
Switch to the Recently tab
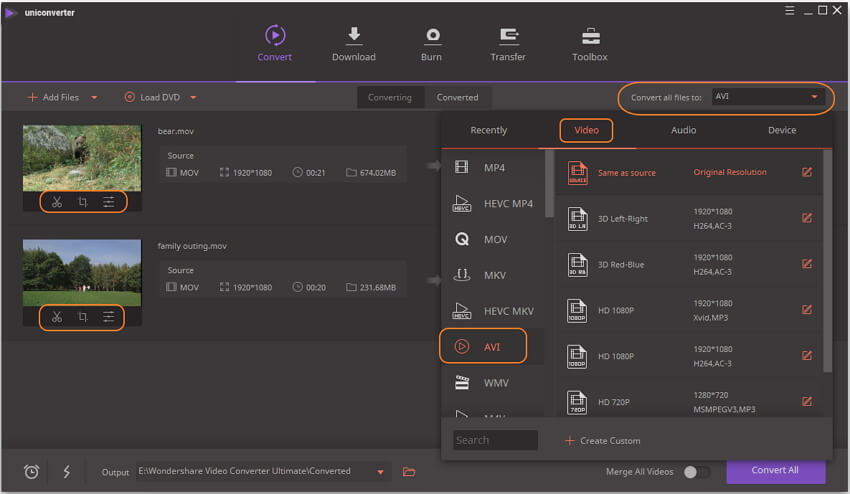tap(488, 130)
